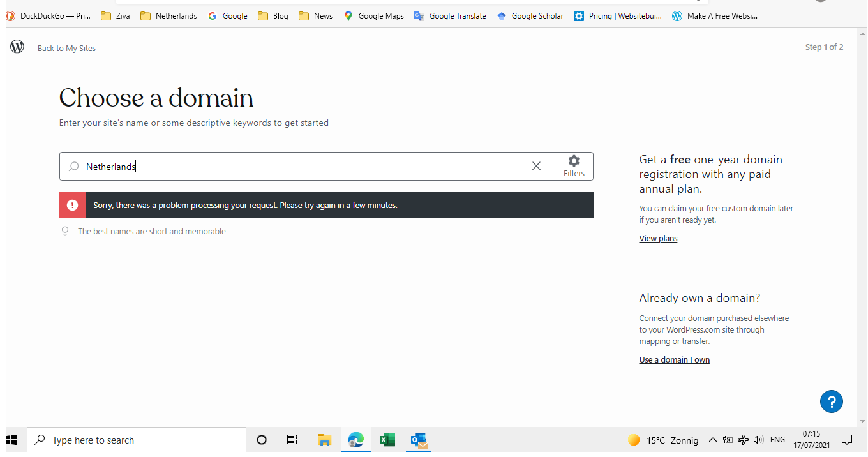Open Back to My Sites link

(66, 49)
